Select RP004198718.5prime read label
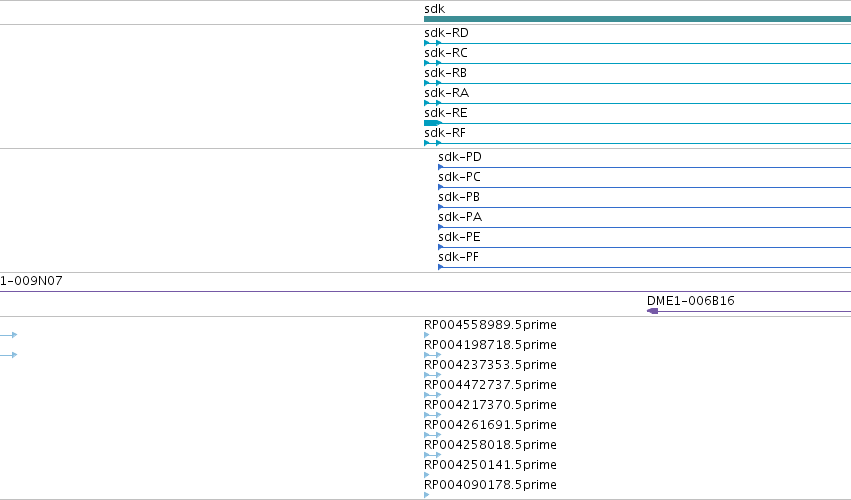Image resolution: width=851 pixels, height=500 pixels. (x=490, y=345)
